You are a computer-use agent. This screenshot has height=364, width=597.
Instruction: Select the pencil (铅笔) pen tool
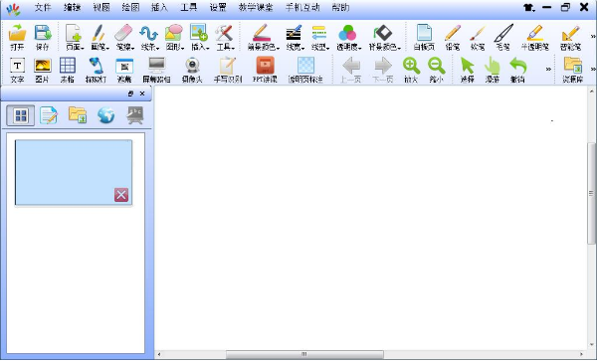pyautogui.click(x=453, y=38)
